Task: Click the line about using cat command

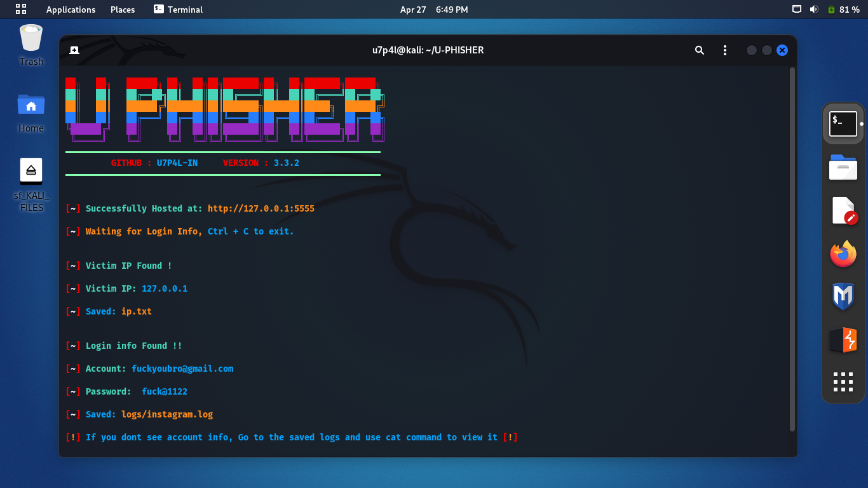Action: pyautogui.click(x=292, y=437)
